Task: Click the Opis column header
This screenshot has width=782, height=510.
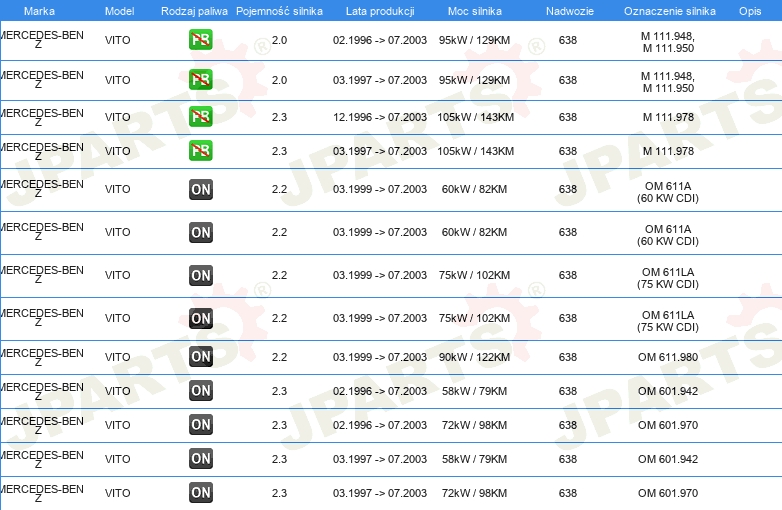Action: tap(750, 11)
